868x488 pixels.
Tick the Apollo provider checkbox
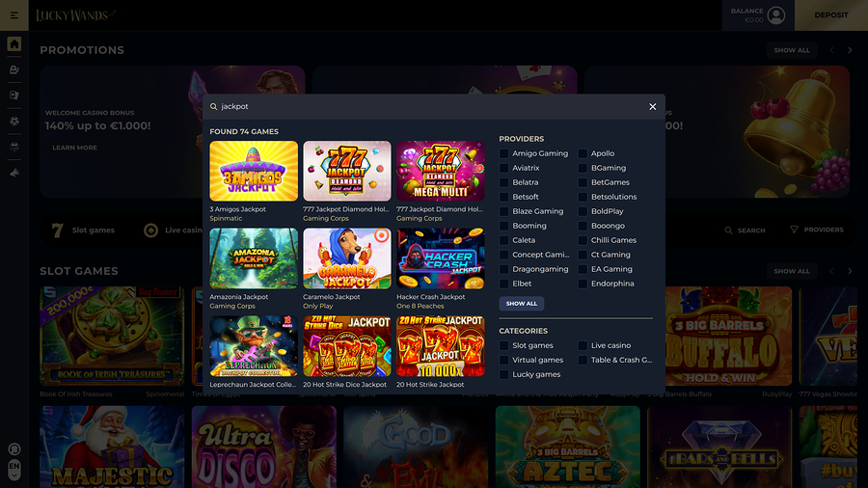(x=583, y=153)
